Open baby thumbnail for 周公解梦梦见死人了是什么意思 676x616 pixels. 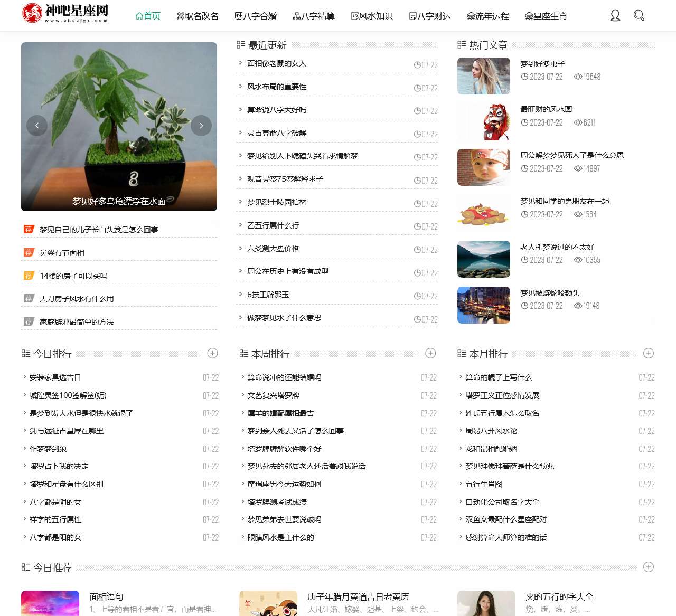pyautogui.click(x=484, y=167)
